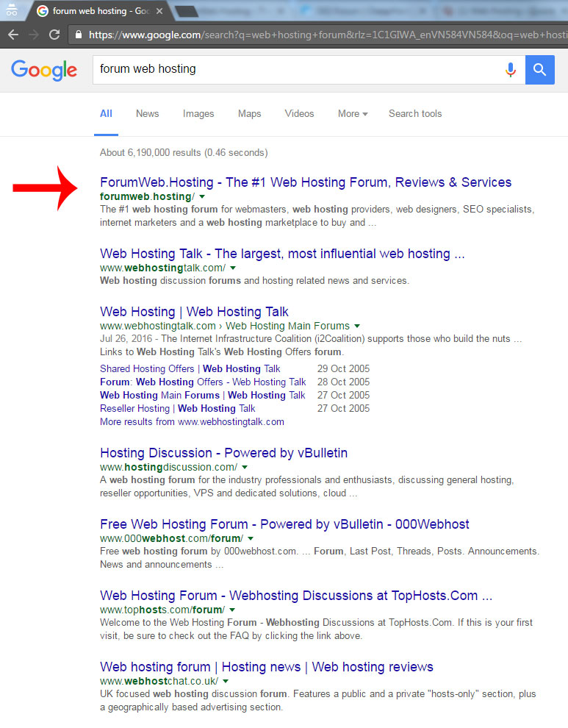Screen dimensions: 568x728
Task: Open the dropdown beside www.webhostingtalk.com/ URL
Action: point(233,268)
